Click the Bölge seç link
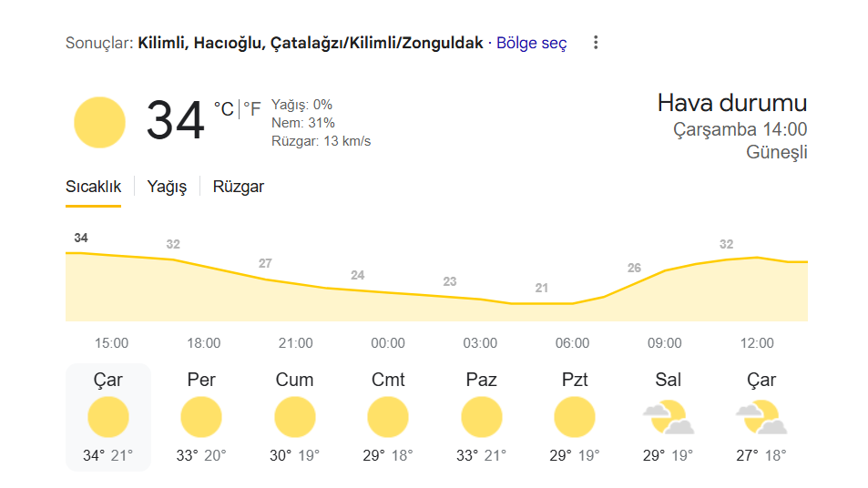 pyautogui.click(x=531, y=43)
